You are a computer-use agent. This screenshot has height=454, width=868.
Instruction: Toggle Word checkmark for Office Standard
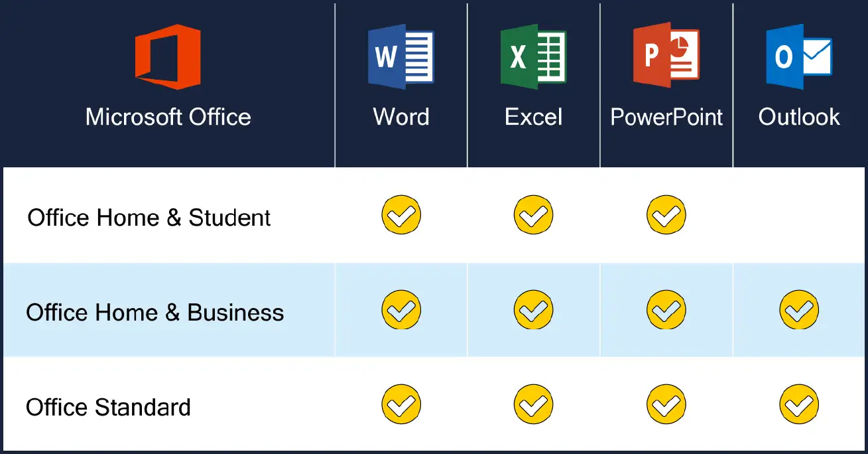(401, 404)
